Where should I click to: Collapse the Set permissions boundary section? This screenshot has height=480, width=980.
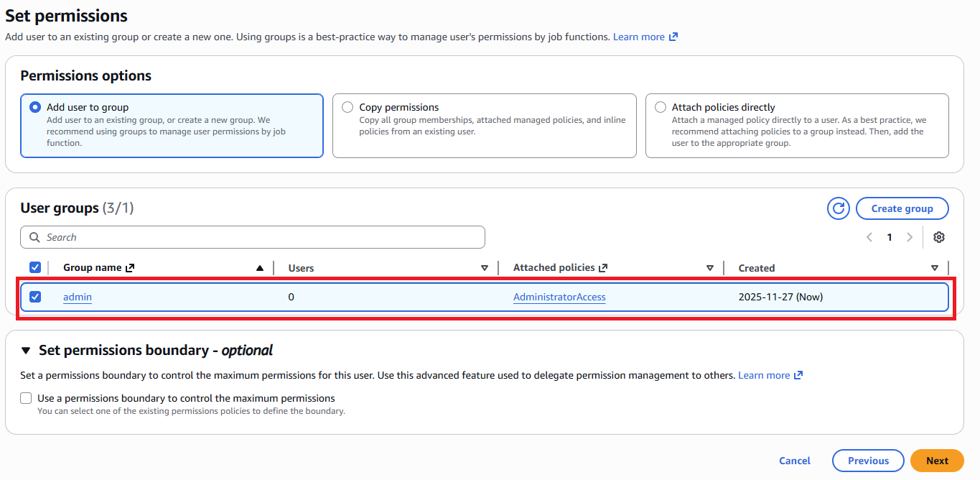26,351
